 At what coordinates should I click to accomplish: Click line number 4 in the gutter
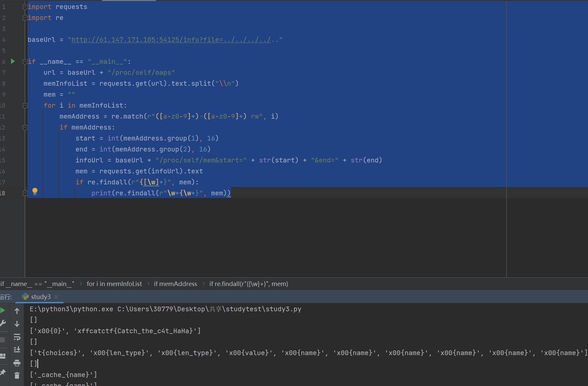(x=3, y=40)
